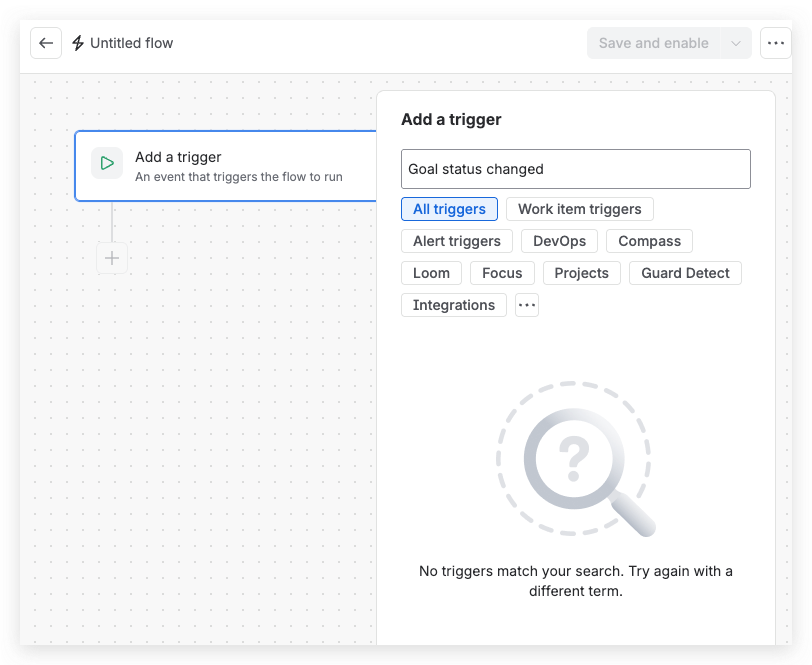The image size is (812, 665).
Task: Select the Compass trigger category
Action: pos(649,241)
